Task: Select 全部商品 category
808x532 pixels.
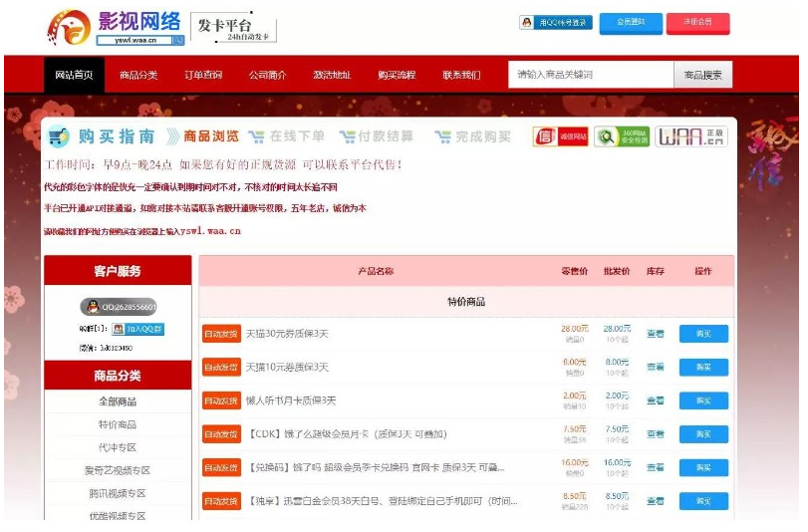Action: pos(118,401)
